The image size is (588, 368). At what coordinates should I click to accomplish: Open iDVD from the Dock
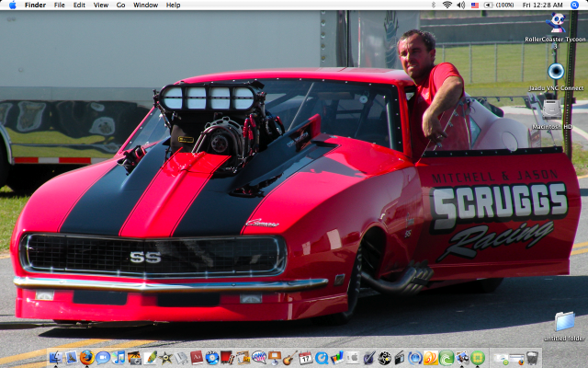[x=212, y=357]
